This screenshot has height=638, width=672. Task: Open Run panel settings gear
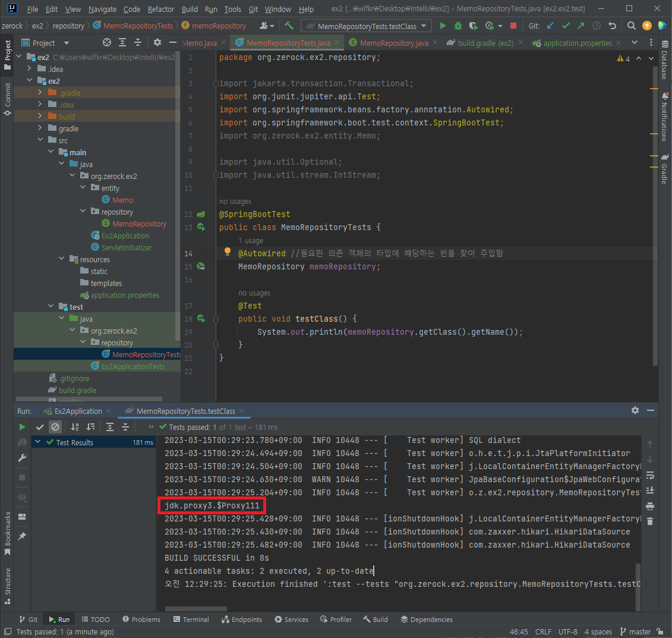pos(635,410)
